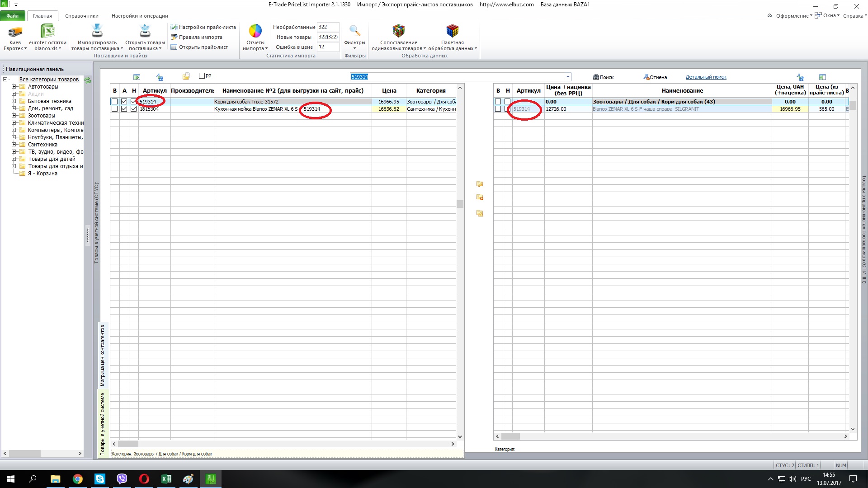Toggle А checkbox for Корм для собак Trixie row
The image size is (868, 488).
point(124,102)
